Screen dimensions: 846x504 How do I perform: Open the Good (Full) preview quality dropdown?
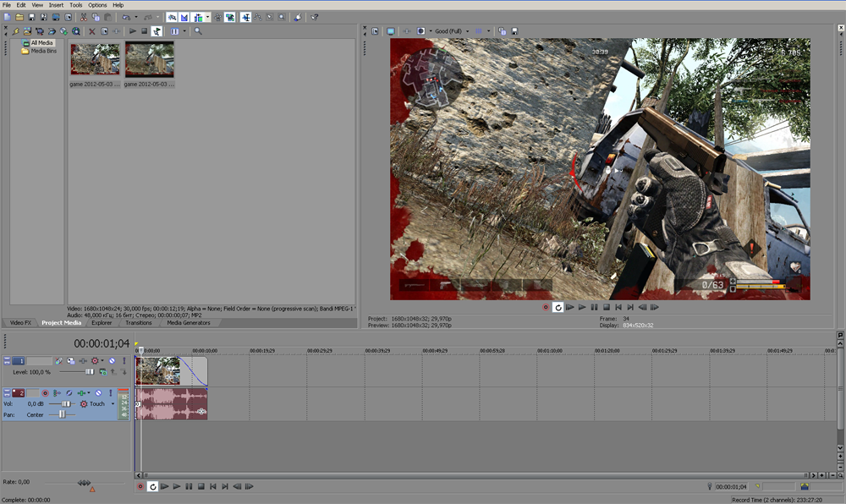click(x=450, y=31)
